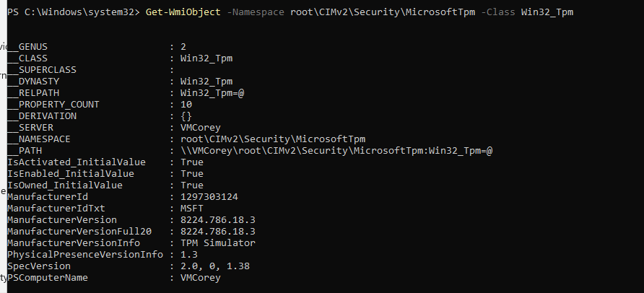
Task: Click the SpecVersion value 2.0, 0, 1.38
Action: (x=215, y=266)
